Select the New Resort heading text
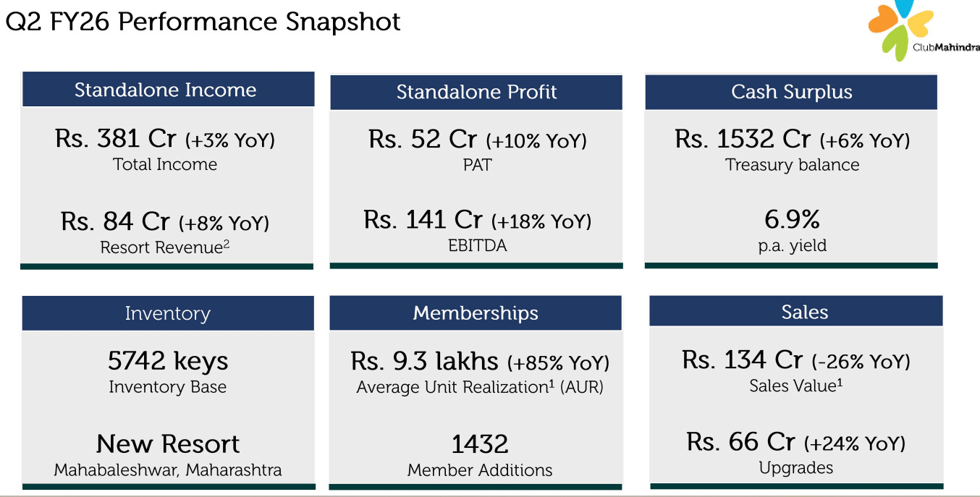This screenshot has height=497, width=980. click(168, 443)
